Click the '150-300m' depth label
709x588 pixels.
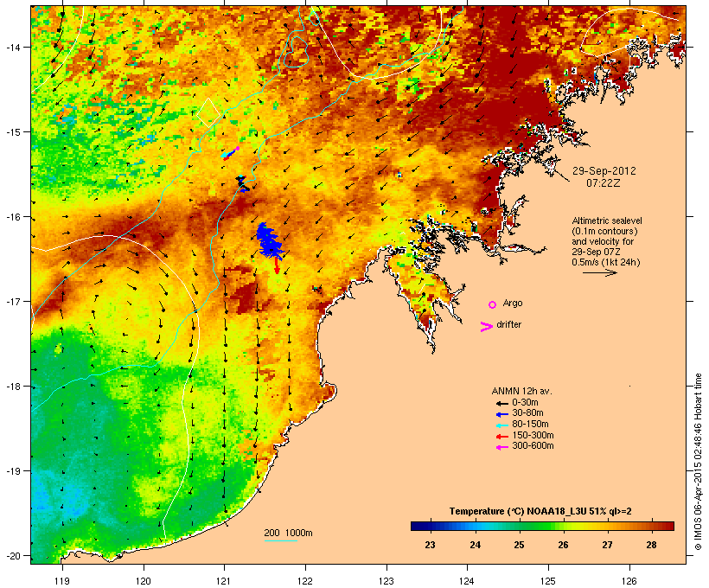tap(533, 435)
